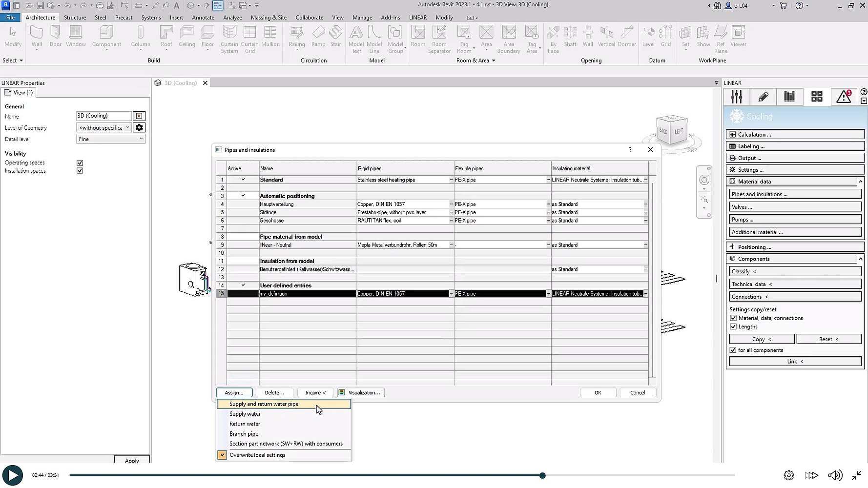Open the Railing tool
This screenshot has height=488, width=868.
click(296, 37)
